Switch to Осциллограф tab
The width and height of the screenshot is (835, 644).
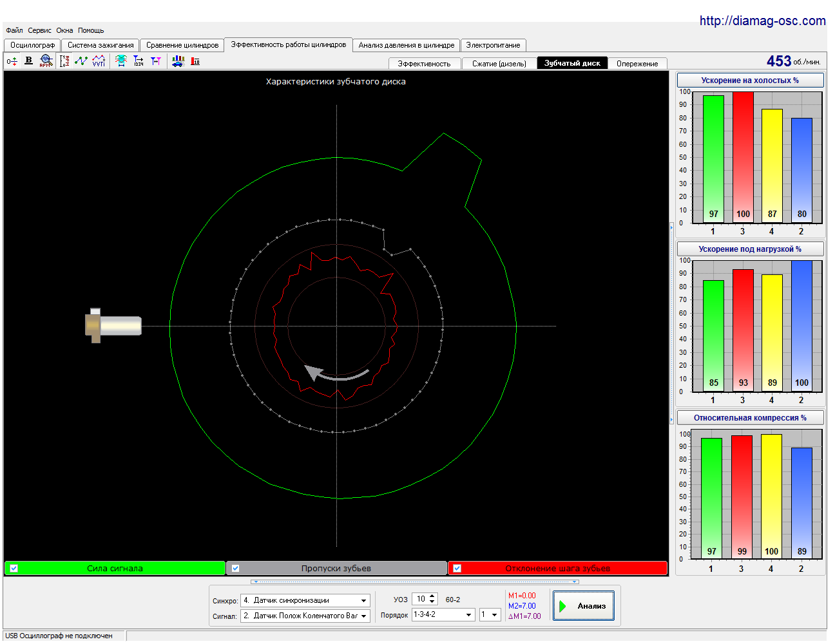(32, 45)
